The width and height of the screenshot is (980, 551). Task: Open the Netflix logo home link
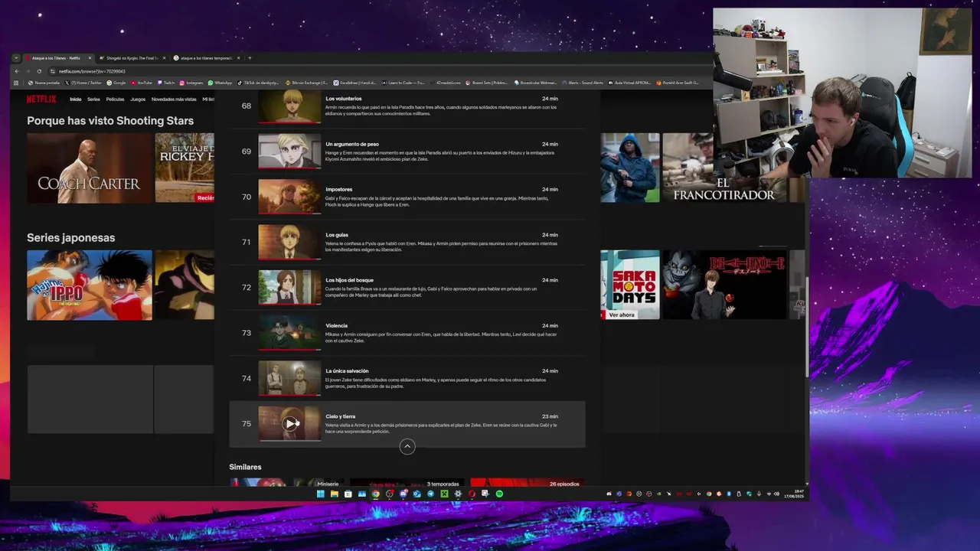click(x=41, y=99)
